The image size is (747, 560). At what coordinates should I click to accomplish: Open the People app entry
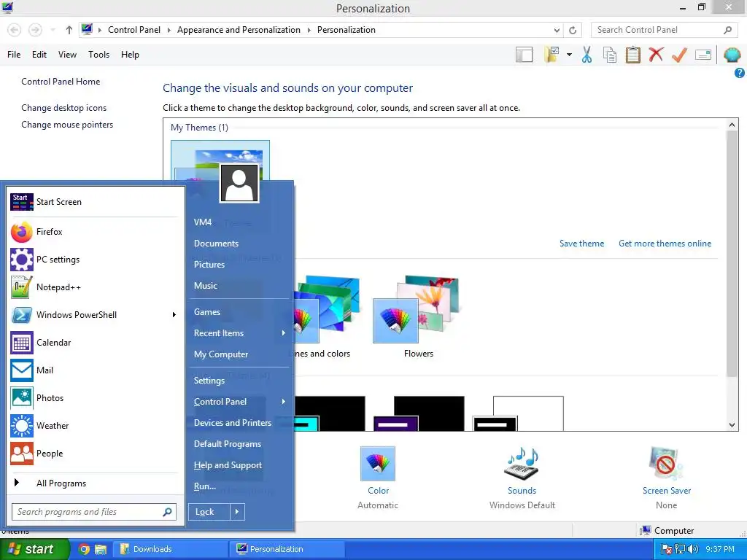coord(93,454)
